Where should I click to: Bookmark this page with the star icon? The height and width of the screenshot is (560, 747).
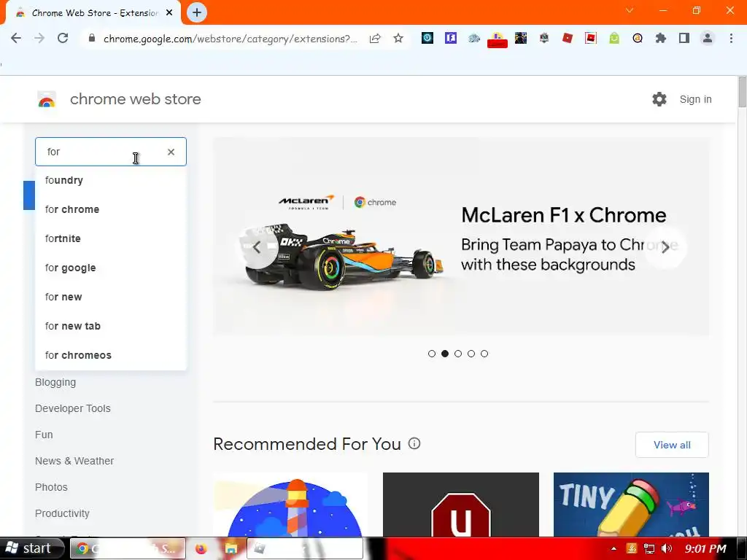[x=398, y=38]
